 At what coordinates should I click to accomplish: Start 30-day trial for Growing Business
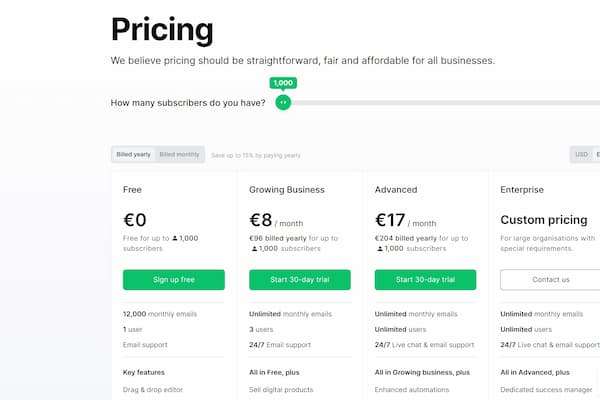tap(300, 280)
